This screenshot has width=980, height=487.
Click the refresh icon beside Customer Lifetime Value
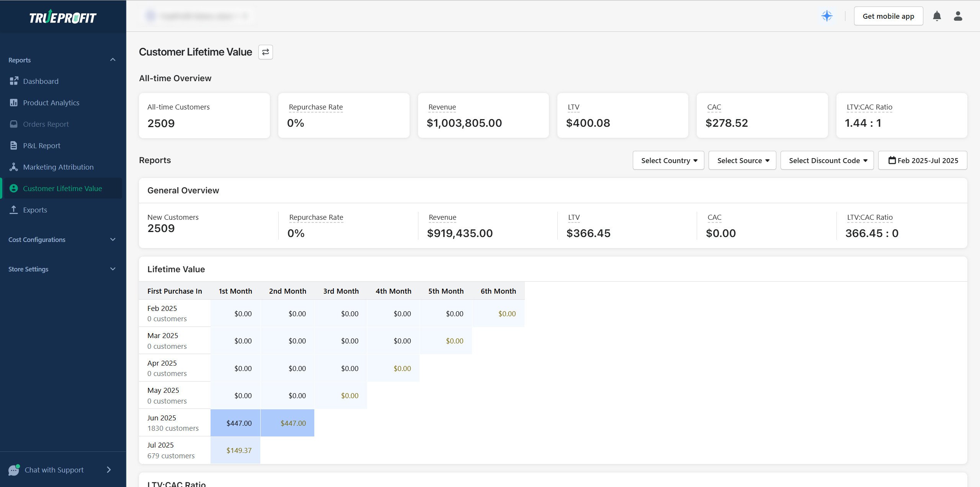point(266,52)
